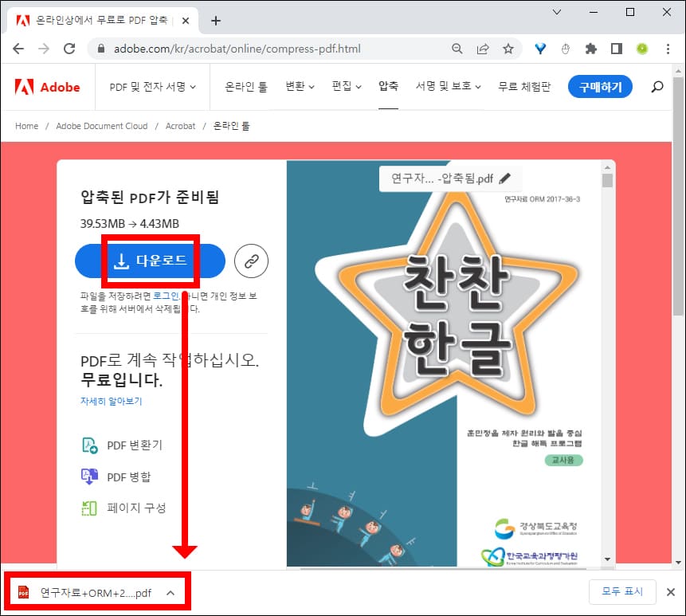This screenshot has width=686, height=616.
Task: Select the 압축 menu item
Action: coord(388,87)
